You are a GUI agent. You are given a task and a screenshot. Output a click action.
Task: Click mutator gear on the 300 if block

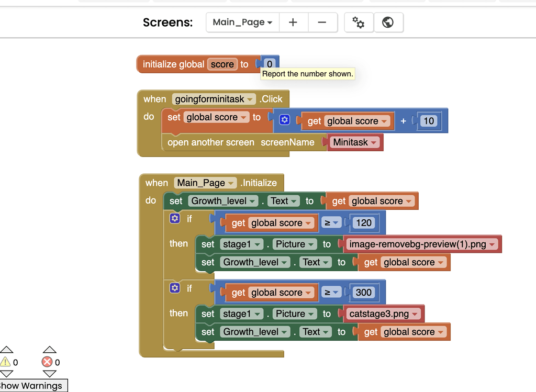tap(175, 288)
